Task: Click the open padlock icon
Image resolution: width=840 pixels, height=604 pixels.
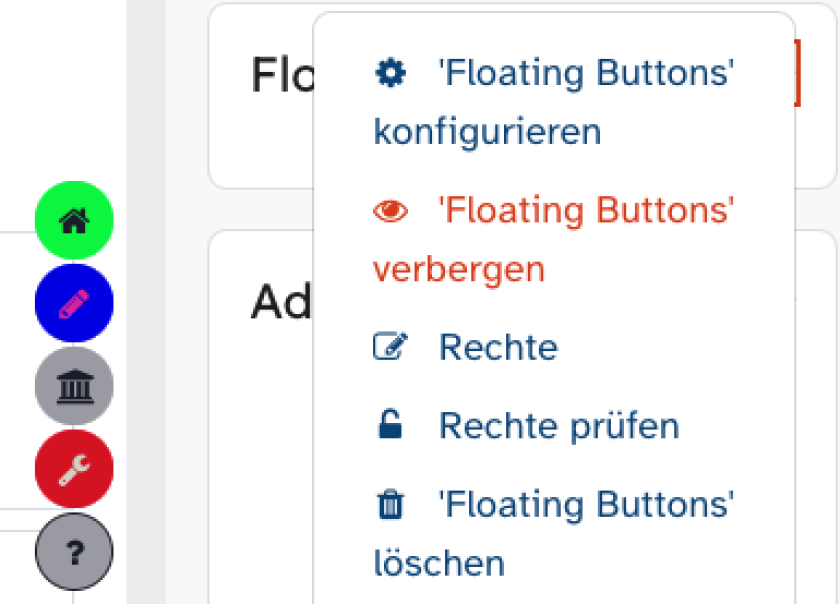Action: point(390,426)
